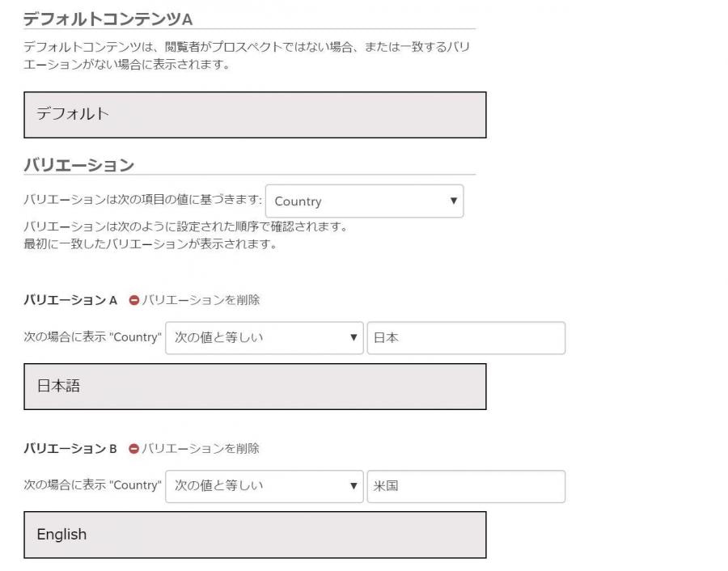The height and width of the screenshot is (571, 728).
Task: Click the red remove icon for バリエーション A
Action: coord(133,300)
